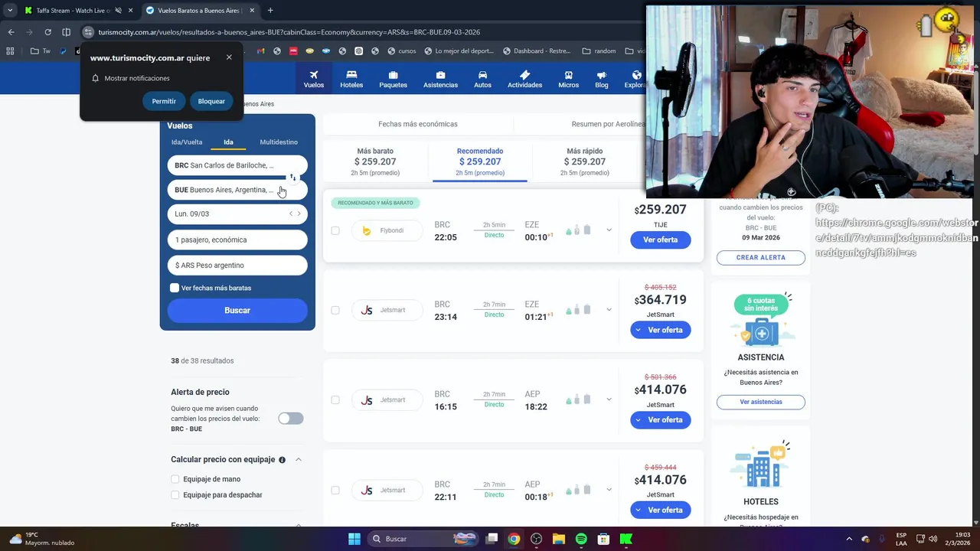Open the Blog megaphone icon
Screen dimensions: 980x551
coord(602,79)
